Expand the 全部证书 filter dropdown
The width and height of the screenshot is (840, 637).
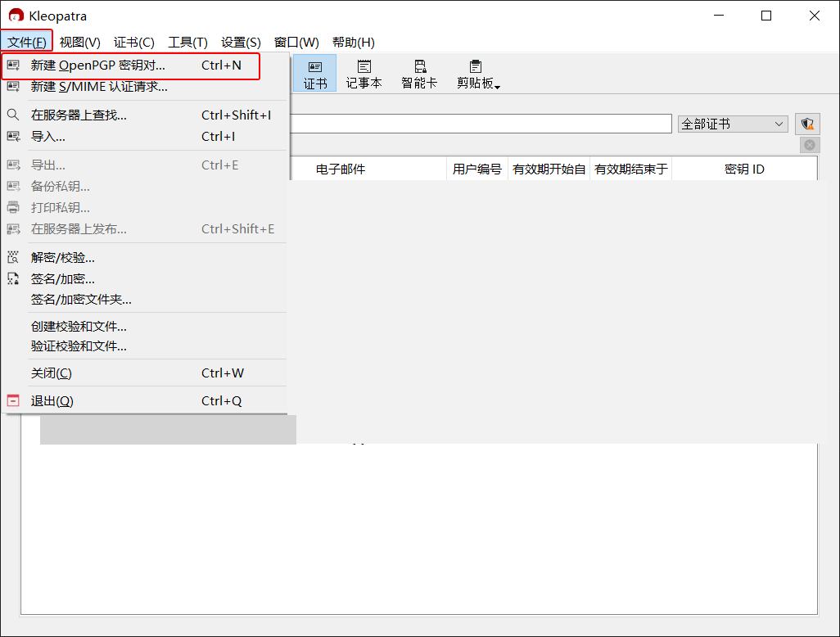732,124
